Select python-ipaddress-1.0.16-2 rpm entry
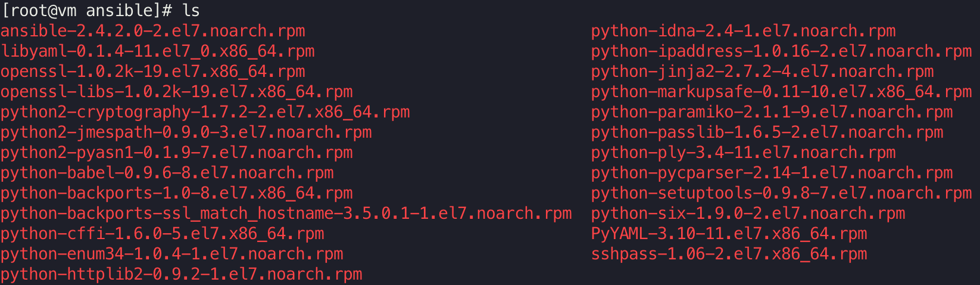 click(x=781, y=51)
